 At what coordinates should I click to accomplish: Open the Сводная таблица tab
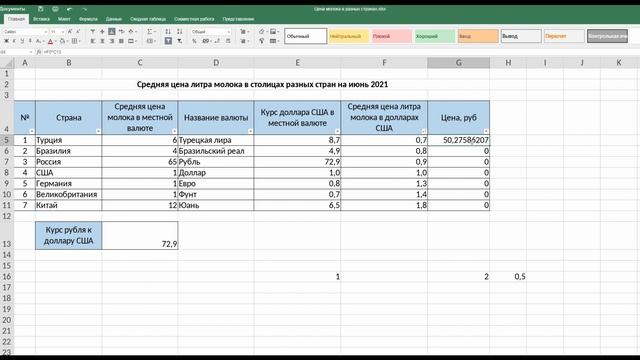148,19
